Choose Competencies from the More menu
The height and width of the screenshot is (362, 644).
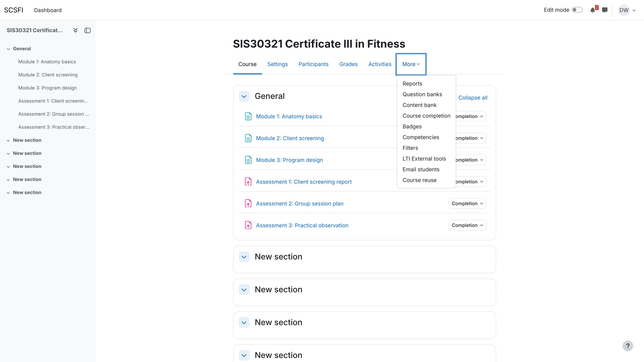(421, 137)
